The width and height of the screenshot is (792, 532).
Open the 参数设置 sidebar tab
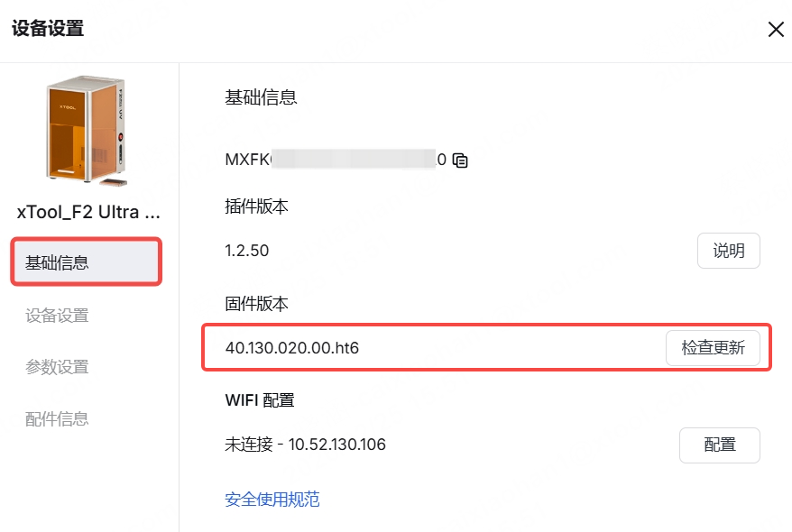coord(57,367)
